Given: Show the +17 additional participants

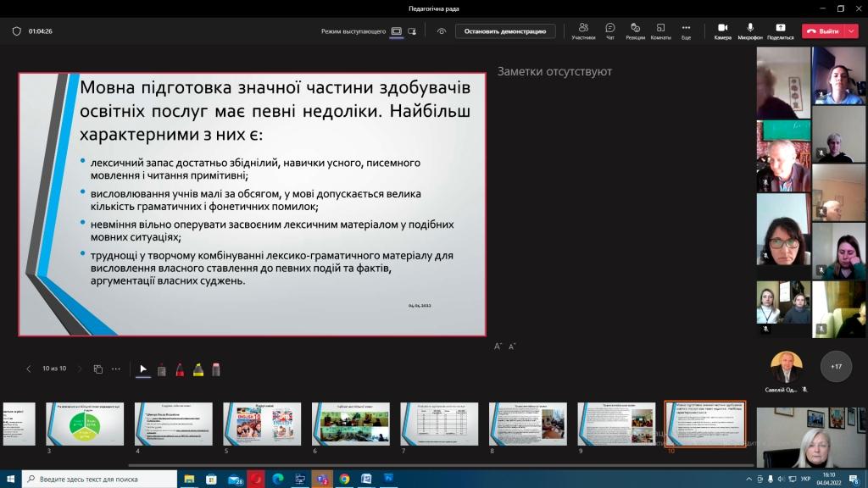Looking at the screenshot, I should point(836,367).
